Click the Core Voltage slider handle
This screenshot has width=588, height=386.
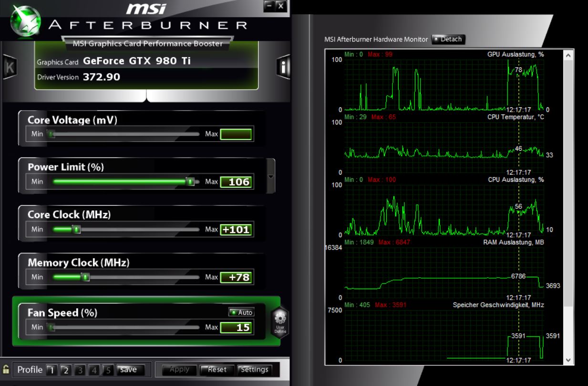pos(52,134)
